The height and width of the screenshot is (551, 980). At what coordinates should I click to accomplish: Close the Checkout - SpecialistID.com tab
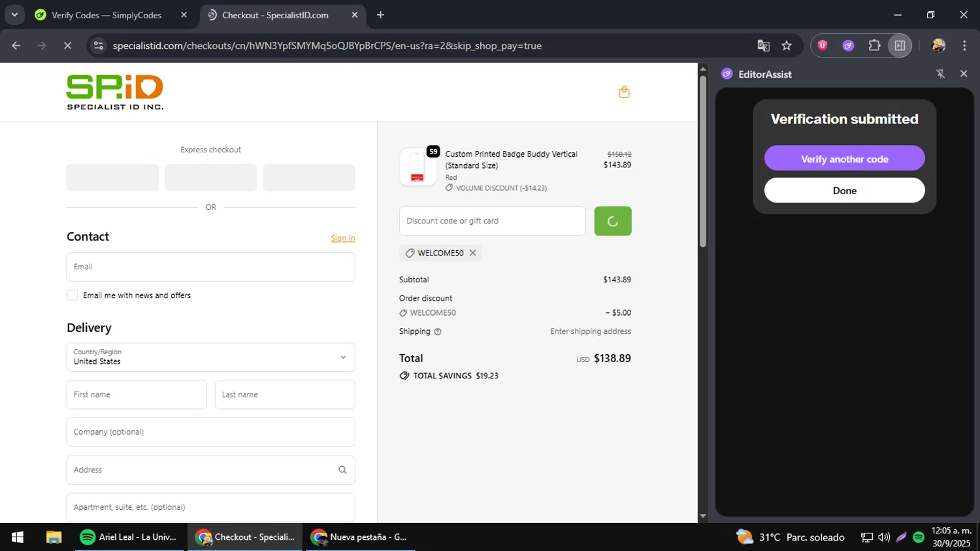pos(355,15)
